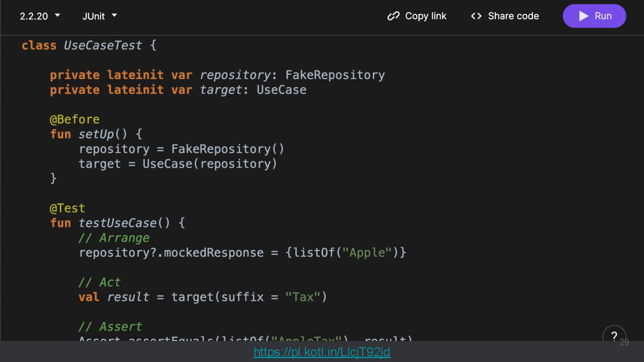Click the @Before annotation in code
This screenshot has height=362, width=644.
tap(75, 119)
